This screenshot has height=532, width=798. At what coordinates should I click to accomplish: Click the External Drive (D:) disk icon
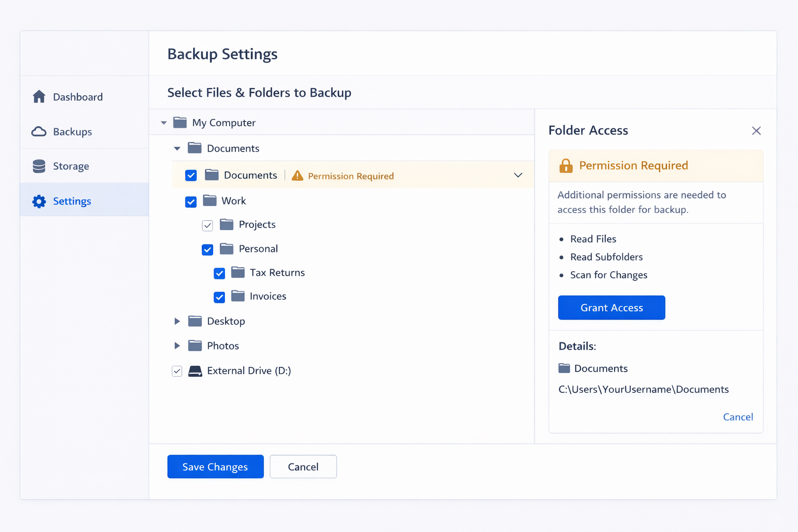click(195, 371)
